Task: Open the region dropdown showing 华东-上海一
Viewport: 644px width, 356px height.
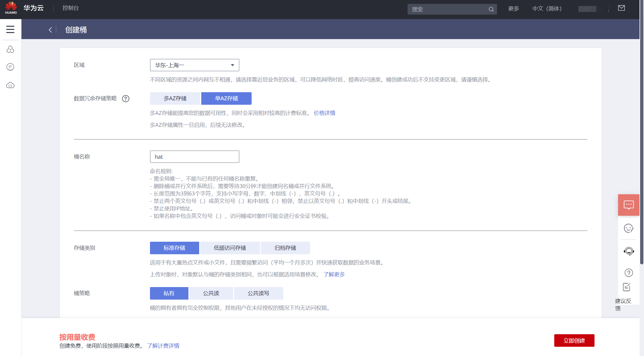Action: [x=194, y=65]
